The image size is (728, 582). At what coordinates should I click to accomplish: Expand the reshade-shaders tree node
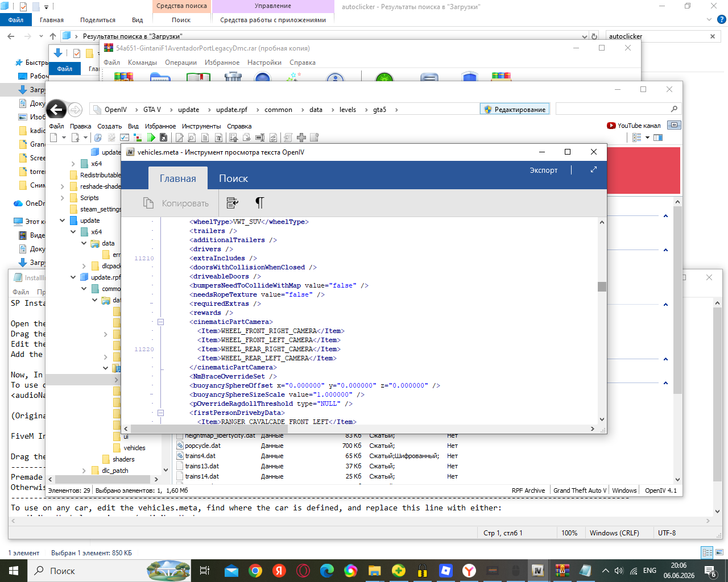coord(62,186)
